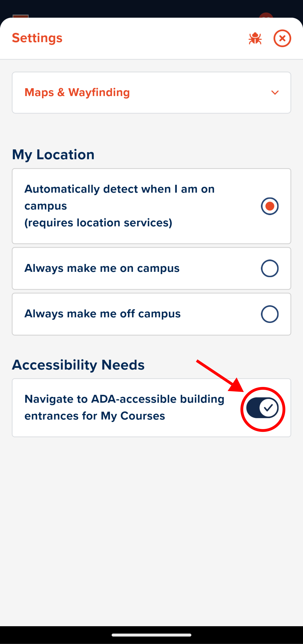
Task: Toggle ADA-accessible building entrances switch
Action: point(262,408)
